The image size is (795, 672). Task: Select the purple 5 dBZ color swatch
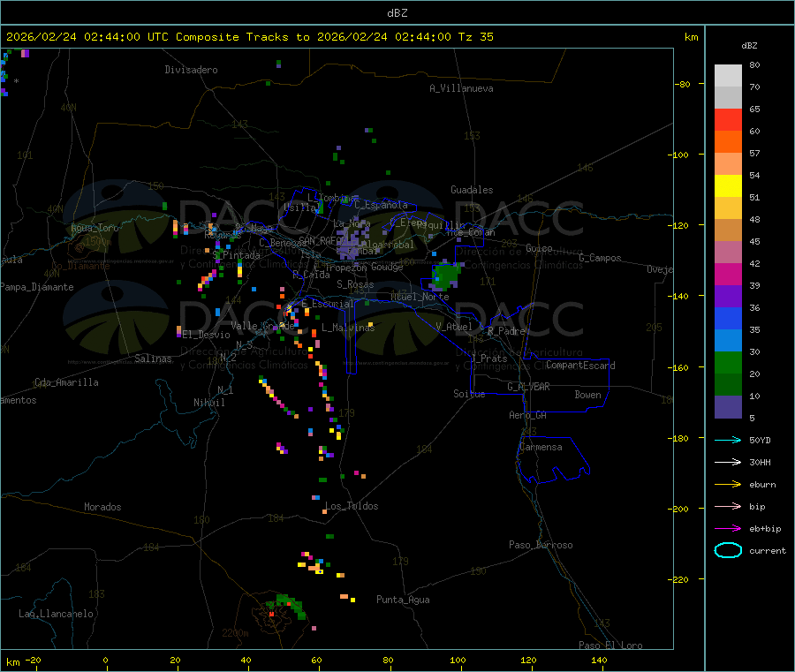click(x=728, y=407)
